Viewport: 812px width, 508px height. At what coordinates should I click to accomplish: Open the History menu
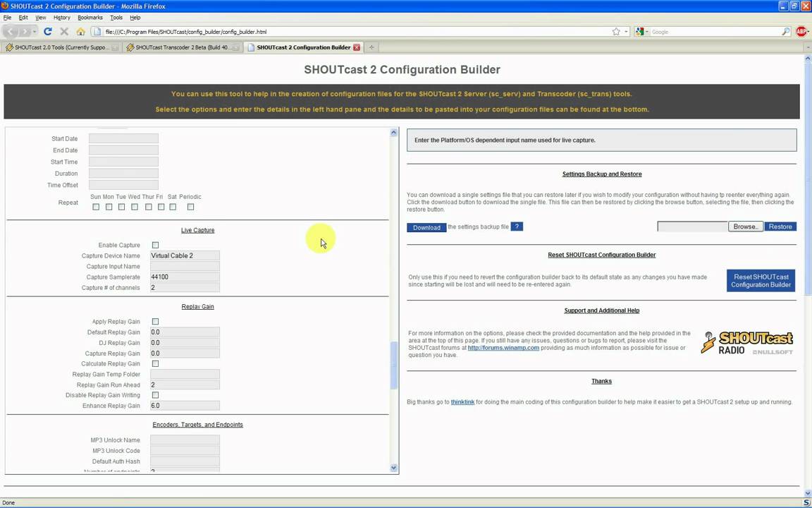point(61,18)
